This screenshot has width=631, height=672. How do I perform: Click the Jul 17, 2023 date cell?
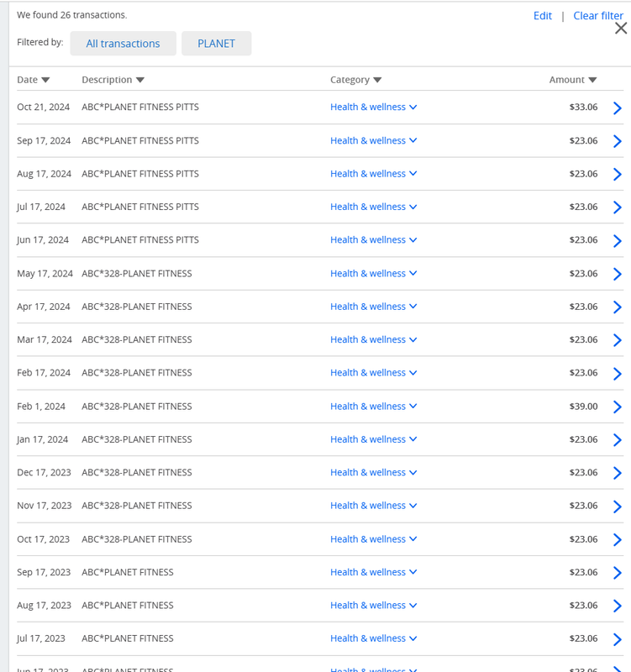pyautogui.click(x=41, y=638)
